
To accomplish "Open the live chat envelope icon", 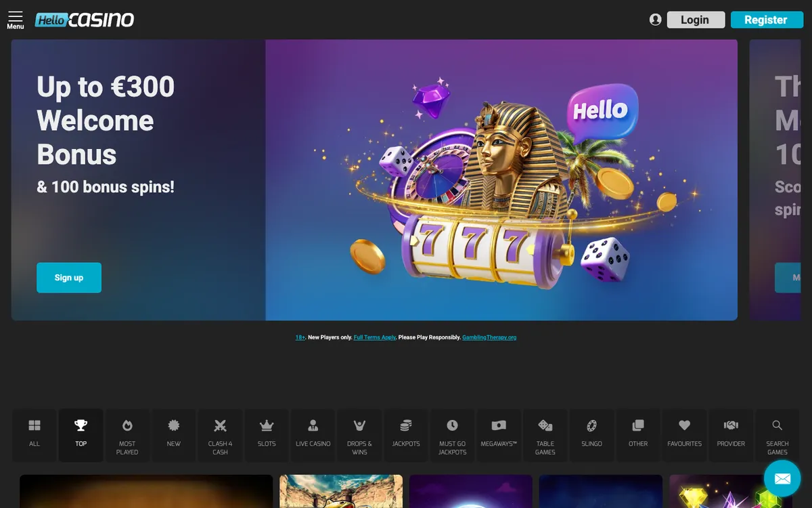I will [x=782, y=479].
